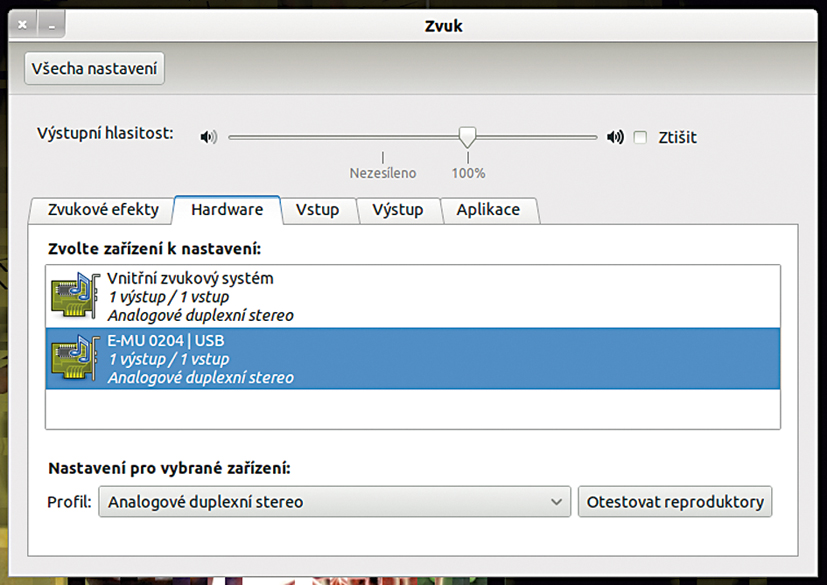Click the loud speaker icon right of the slider
The width and height of the screenshot is (827, 585).
click(614, 136)
